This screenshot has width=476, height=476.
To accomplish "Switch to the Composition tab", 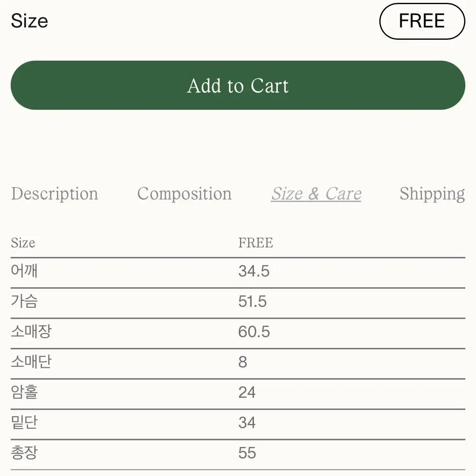I will click(184, 194).
